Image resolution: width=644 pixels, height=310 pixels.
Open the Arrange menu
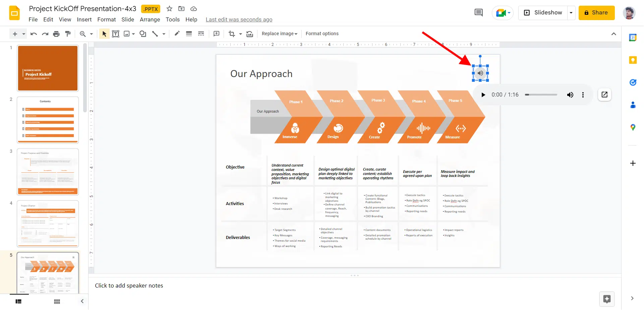coord(150,19)
